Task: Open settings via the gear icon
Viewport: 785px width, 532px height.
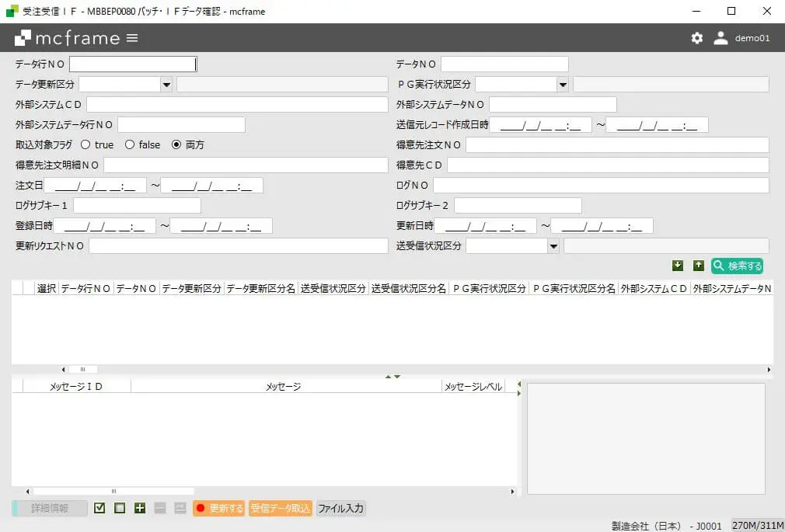Action: coord(697,38)
